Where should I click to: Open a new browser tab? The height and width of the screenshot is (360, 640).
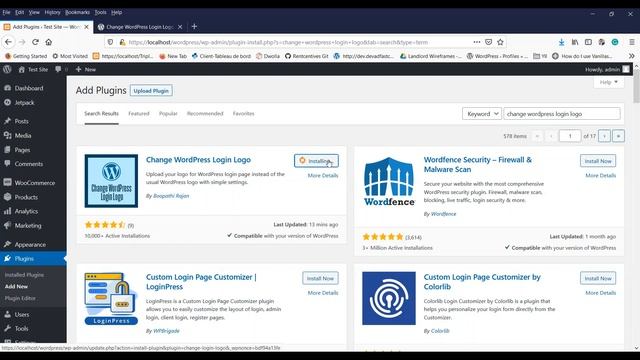[x=194, y=27]
